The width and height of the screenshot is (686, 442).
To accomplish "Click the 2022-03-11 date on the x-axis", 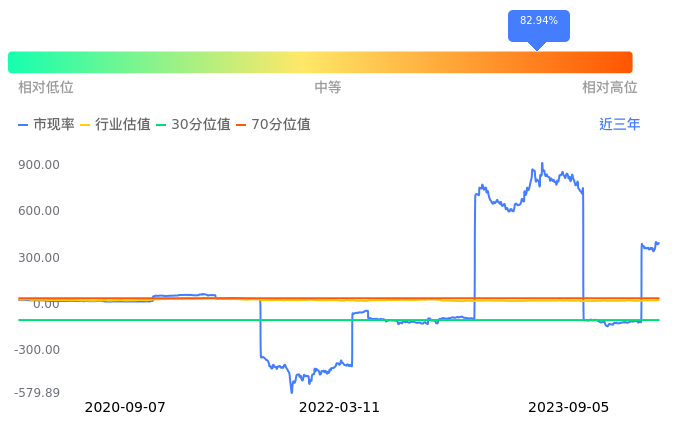I will [340, 408].
